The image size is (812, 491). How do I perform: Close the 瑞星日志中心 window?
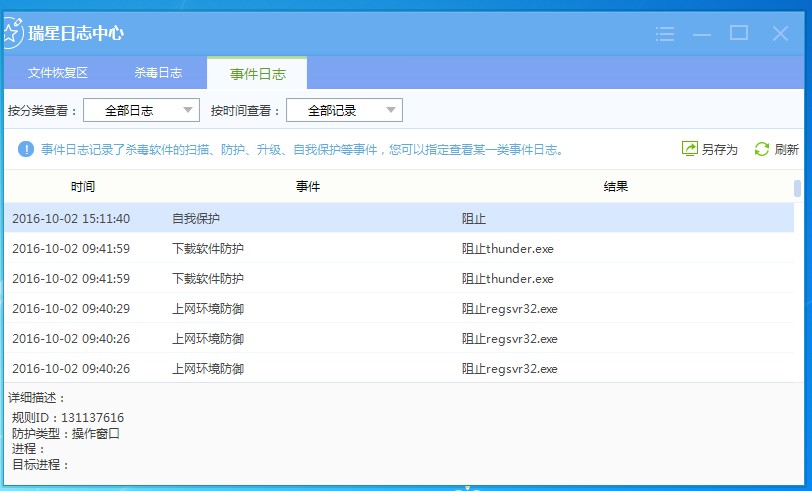tap(780, 34)
